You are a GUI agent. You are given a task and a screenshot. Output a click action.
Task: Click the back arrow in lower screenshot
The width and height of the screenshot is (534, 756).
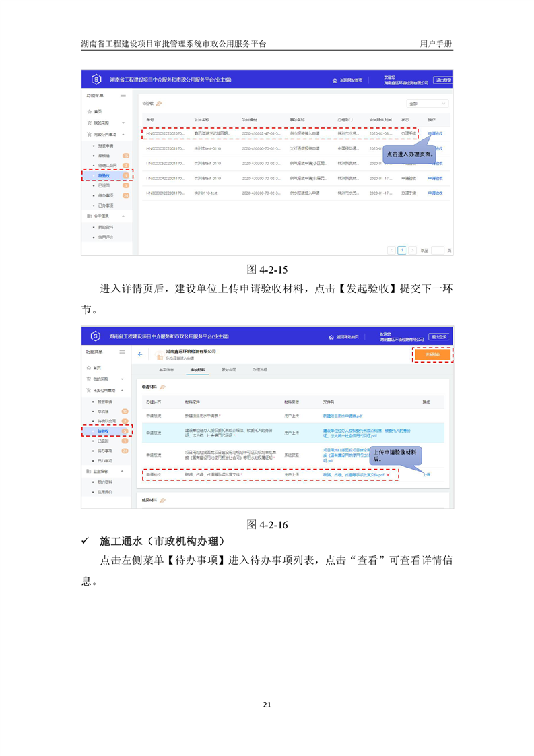(140, 354)
